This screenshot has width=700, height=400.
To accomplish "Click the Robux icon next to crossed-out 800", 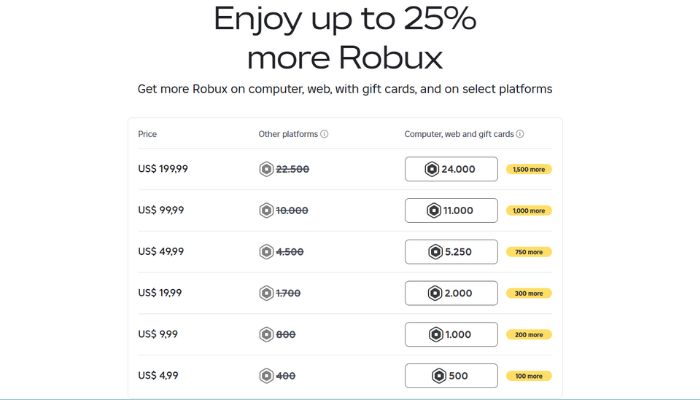I will pos(266,334).
